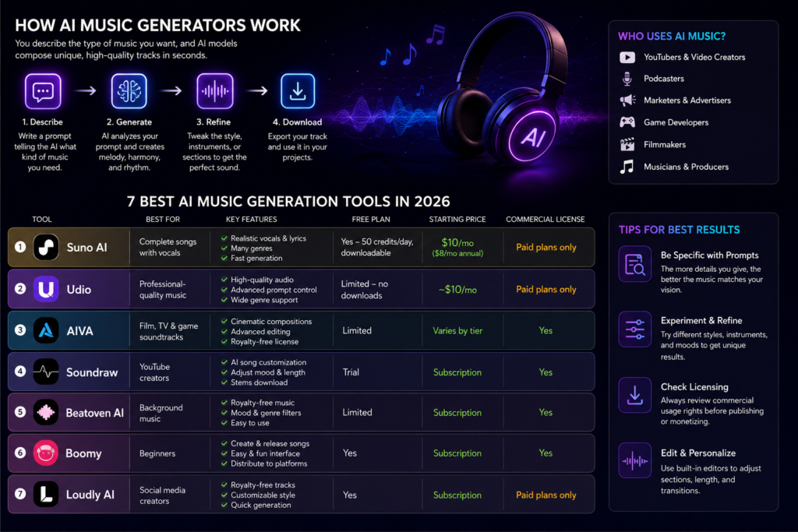Image resolution: width=798 pixels, height=532 pixels.
Task: Click the Experiment & Refine sliders icon
Action: (x=634, y=329)
